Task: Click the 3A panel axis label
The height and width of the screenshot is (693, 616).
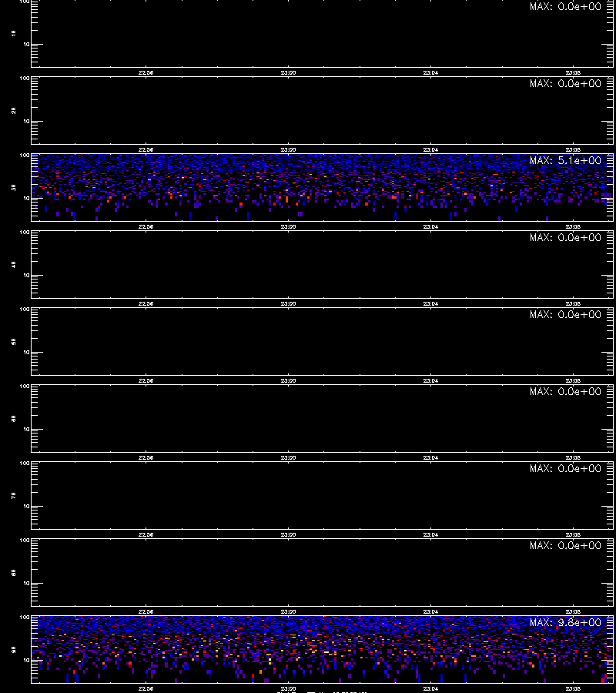Action: 14,187
